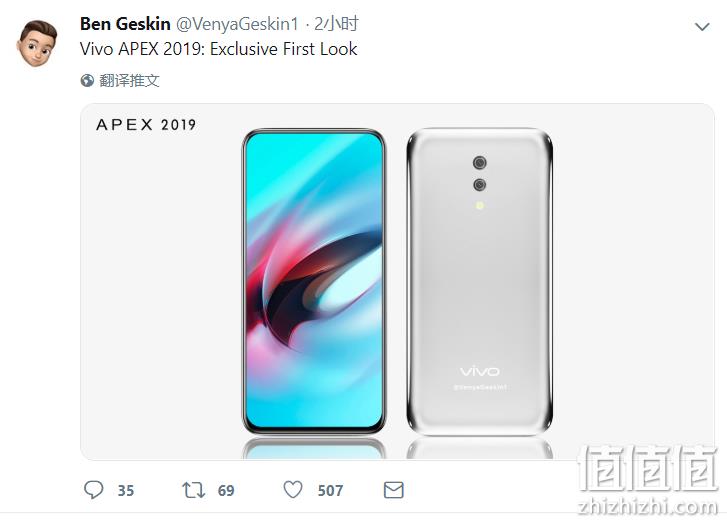Click the globe icon beside translate tweet
Image resolution: width=727 pixels, height=524 pixels.
click(x=87, y=81)
